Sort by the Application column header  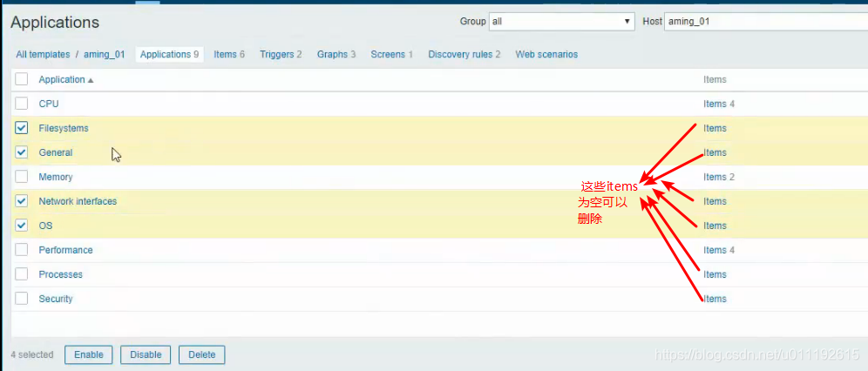click(x=66, y=79)
